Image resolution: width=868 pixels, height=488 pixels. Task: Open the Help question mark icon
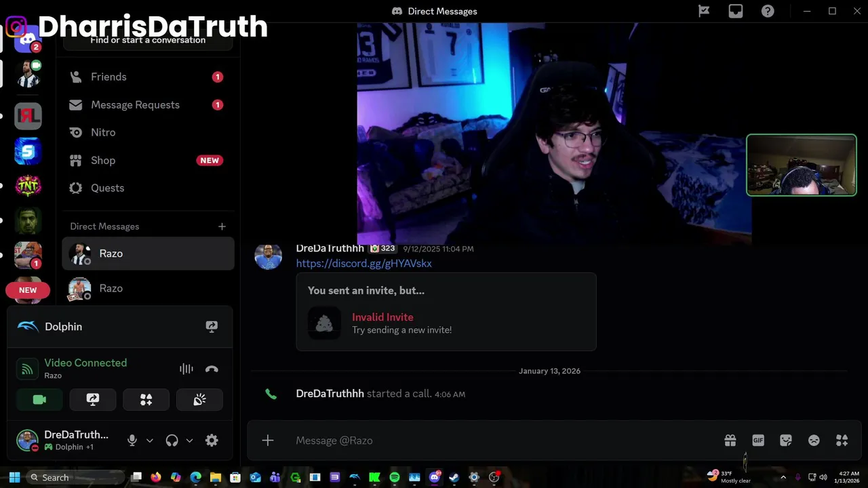pos(768,11)
